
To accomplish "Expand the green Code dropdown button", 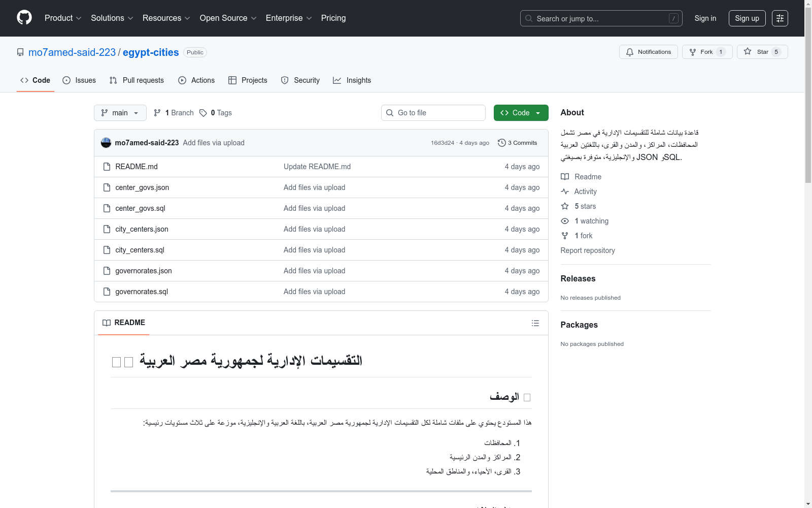I will [x=521, y=113].
